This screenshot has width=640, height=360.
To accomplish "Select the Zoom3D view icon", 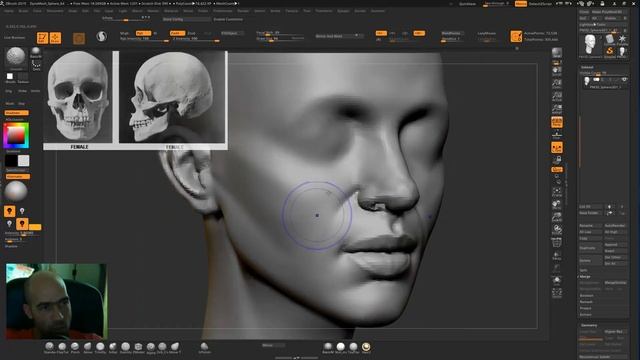I will click(557, 217).
